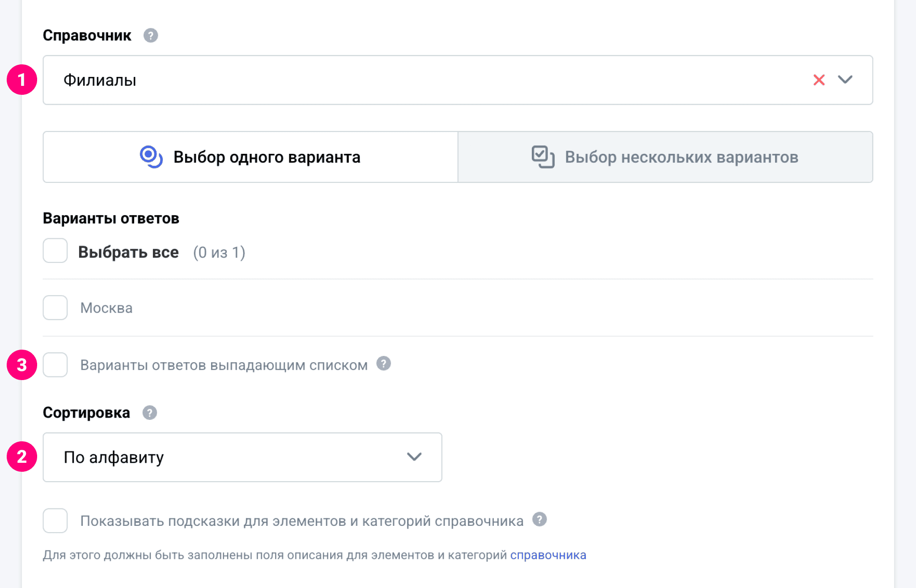Clear the Филиалы selection with red X

(x=818, y=80)
